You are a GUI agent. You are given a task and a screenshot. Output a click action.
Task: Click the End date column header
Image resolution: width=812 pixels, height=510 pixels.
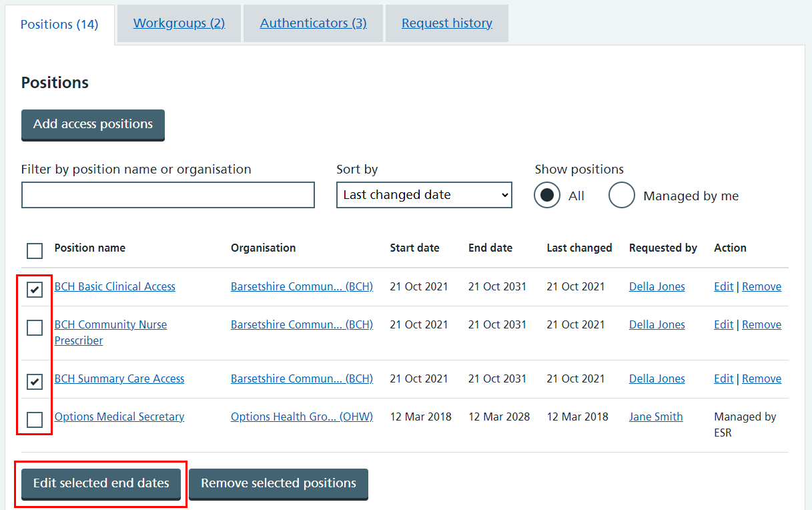490,248
